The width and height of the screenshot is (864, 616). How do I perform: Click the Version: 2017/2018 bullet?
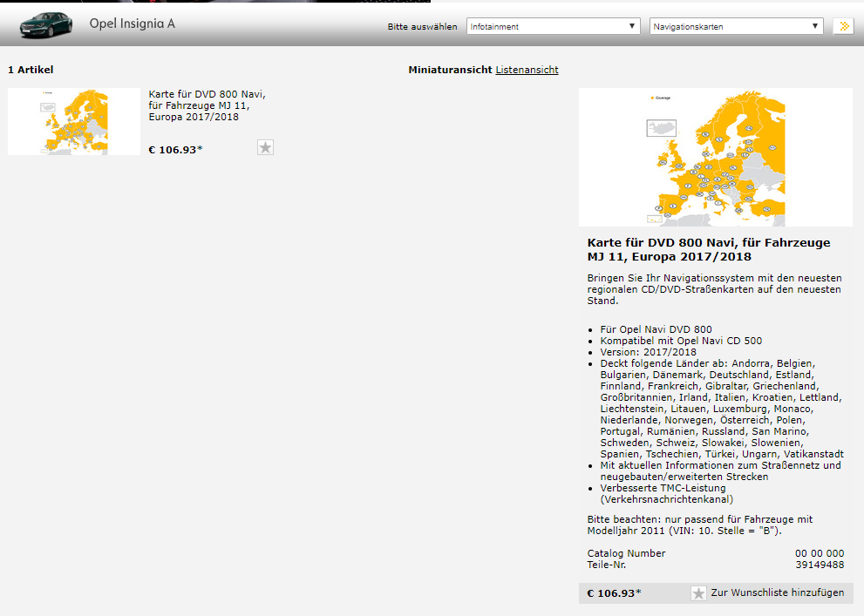(648, 352)
